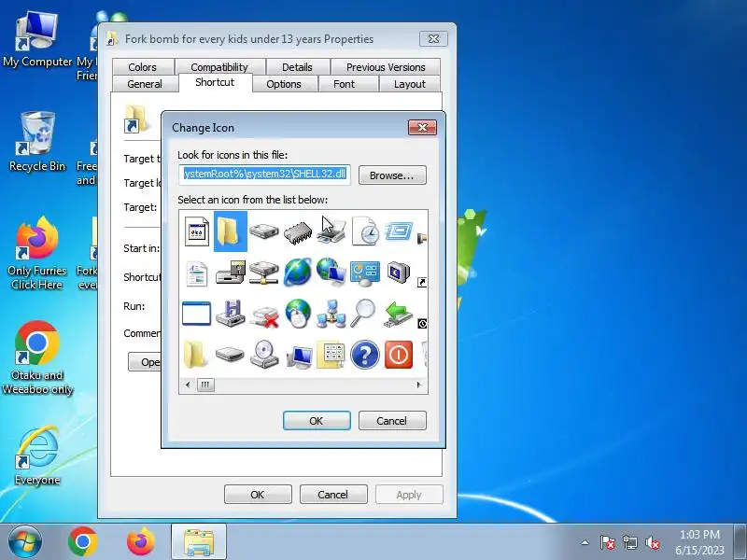
Task: Open My Computer desktop shortcut
Action: (36, 39)
